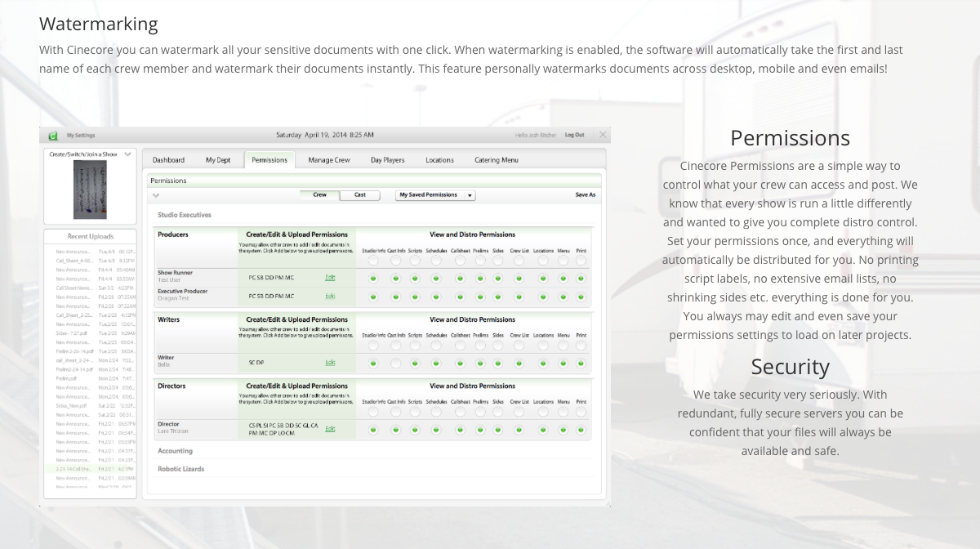Image resolution: width=980 pixels, height=549 pixels.
Task: Toggle Director Lara Titizian Prelims permission
Action: point(480,429)
